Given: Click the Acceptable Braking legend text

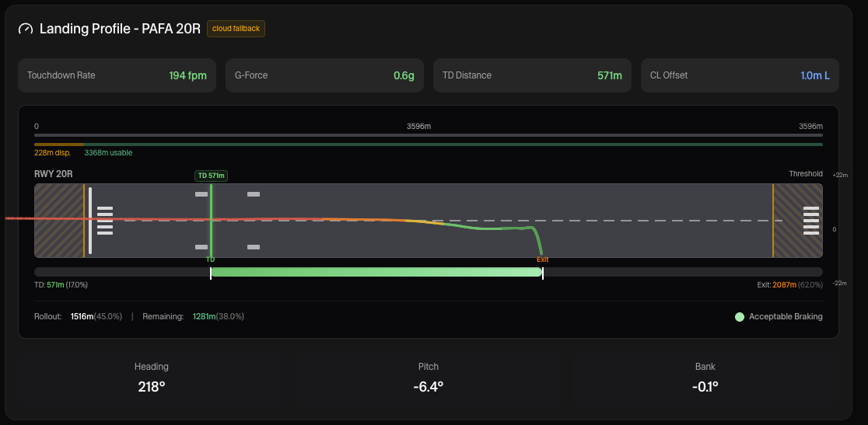Looking at the screenshot, I should 786,317.
